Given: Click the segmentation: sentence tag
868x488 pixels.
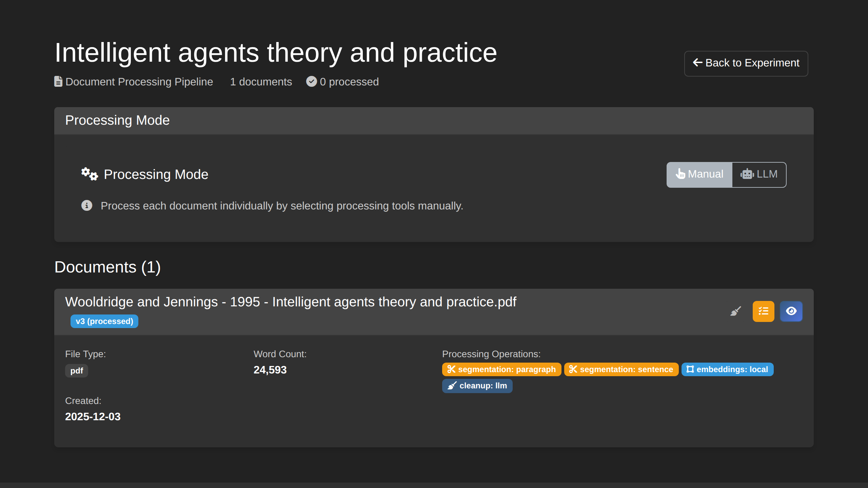Looking at the screenshot, I should 621,369.
